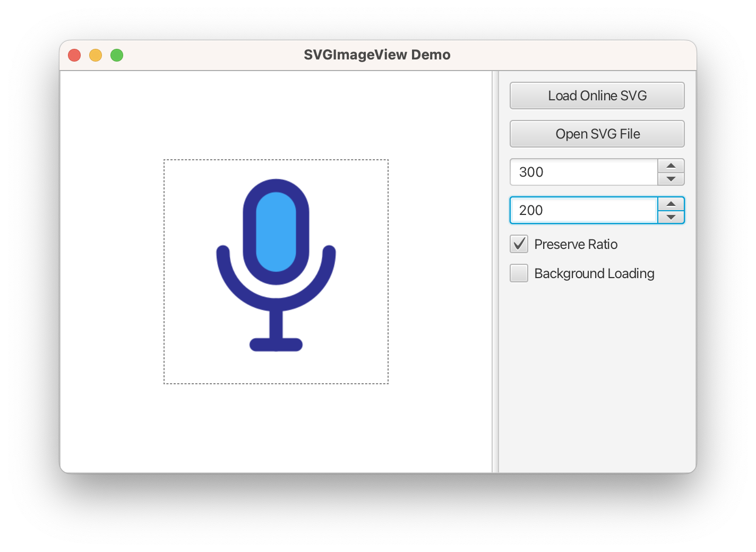Screen dimensions: 756x552
Task: Toggle Preserve Ratio off then view result
Action: pyautogui.click(x=519, y=244)
